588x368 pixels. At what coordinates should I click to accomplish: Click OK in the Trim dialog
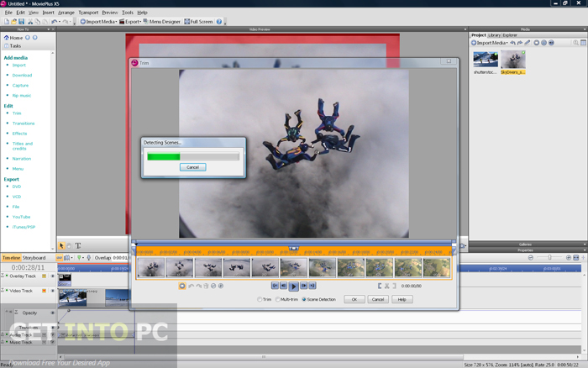pos(354,299)
